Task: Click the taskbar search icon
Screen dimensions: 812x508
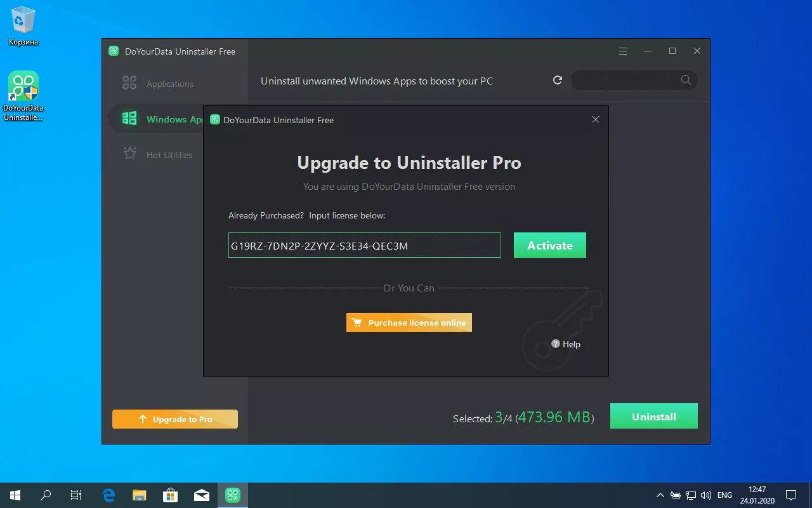Action: pos(46,495)
